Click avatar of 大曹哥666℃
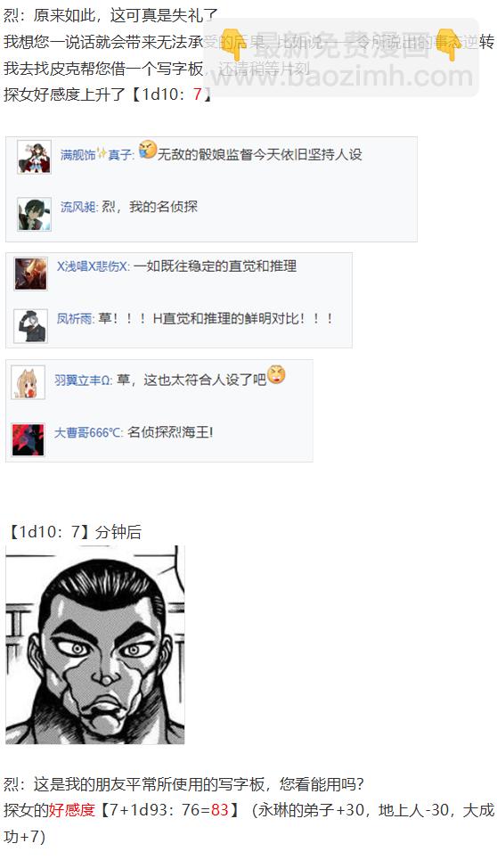 pos(28,439)
